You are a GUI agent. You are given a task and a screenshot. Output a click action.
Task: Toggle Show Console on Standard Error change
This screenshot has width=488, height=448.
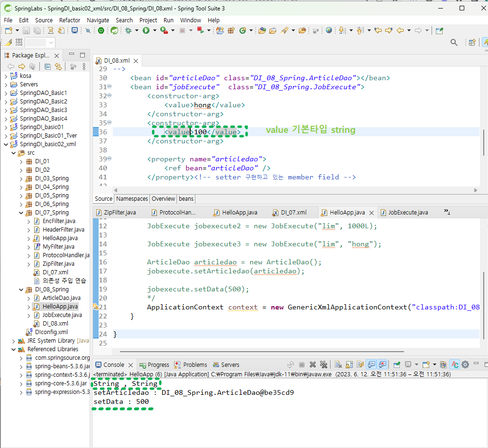pyautogui.click(x=383, y=364)
